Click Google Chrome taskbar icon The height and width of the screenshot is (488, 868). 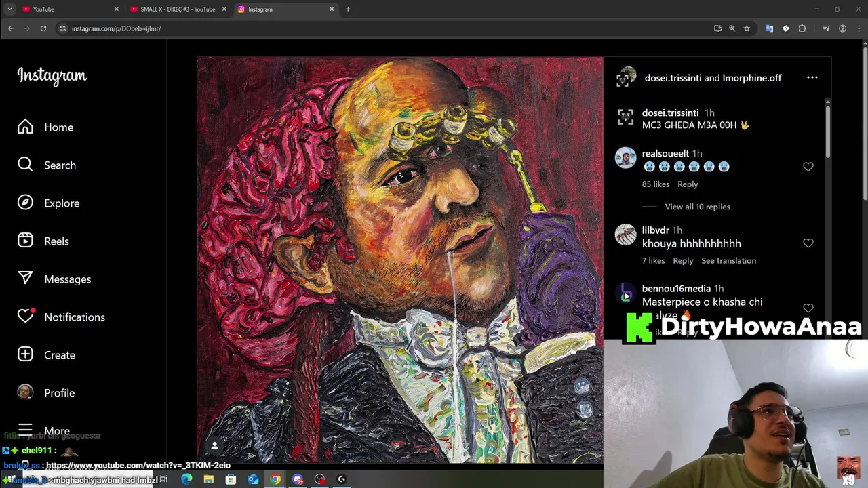[x=275, y=479]
